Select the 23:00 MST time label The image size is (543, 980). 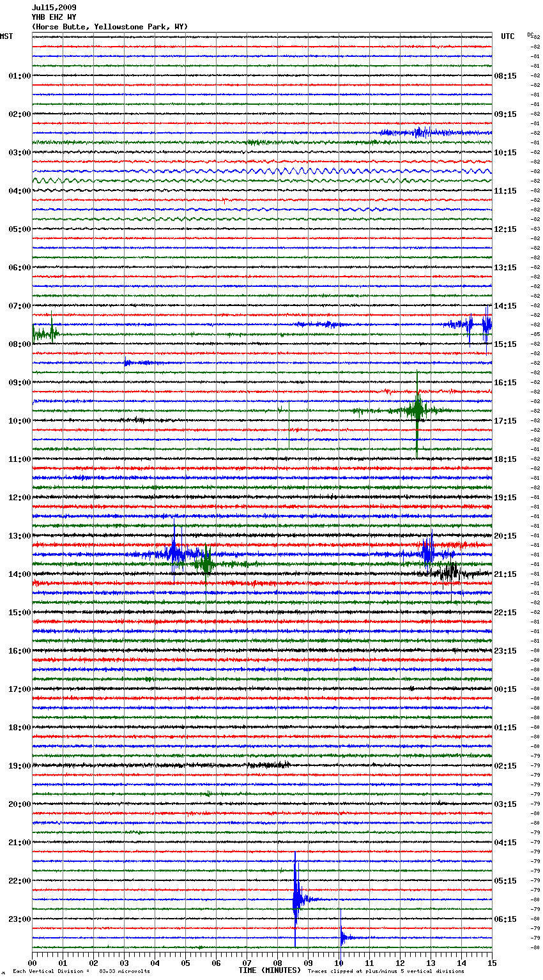point(19,919)
